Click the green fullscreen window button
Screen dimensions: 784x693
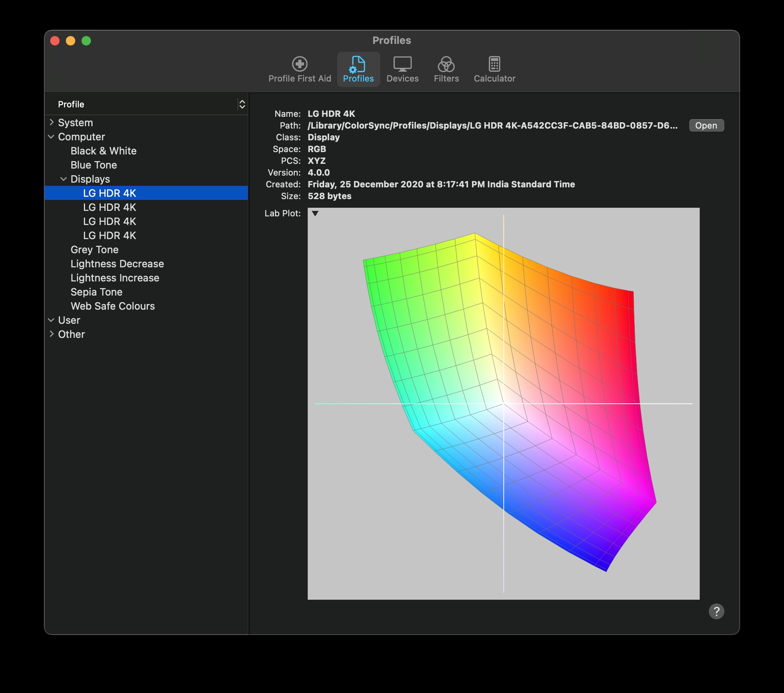click(86, 41)
